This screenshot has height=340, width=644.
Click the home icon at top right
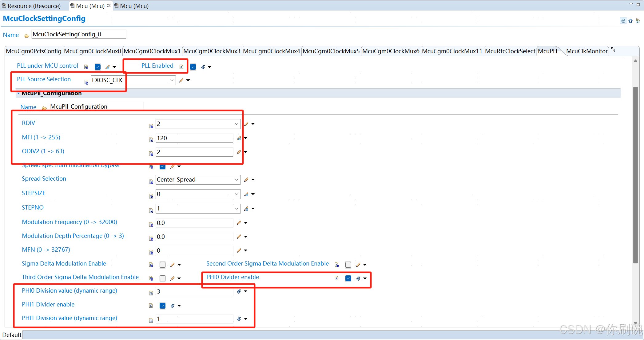(x=638, y=21)
